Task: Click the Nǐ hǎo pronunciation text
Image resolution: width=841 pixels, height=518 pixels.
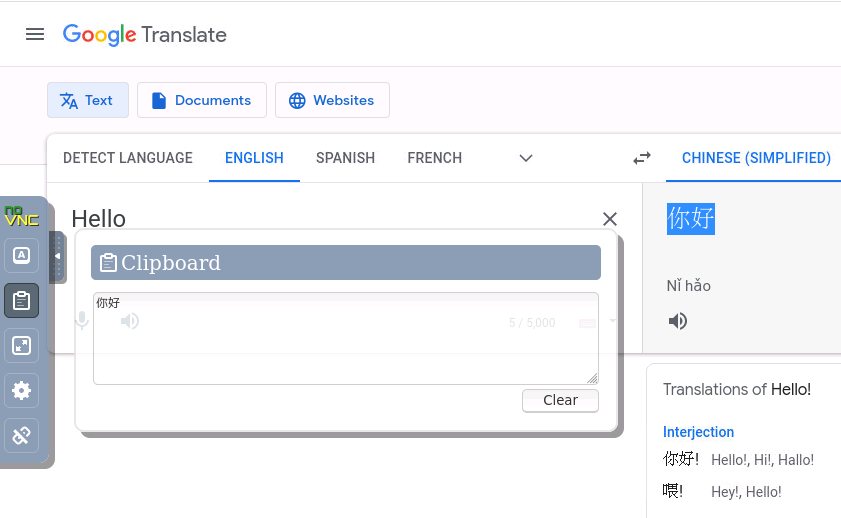Action: point(689,286)
